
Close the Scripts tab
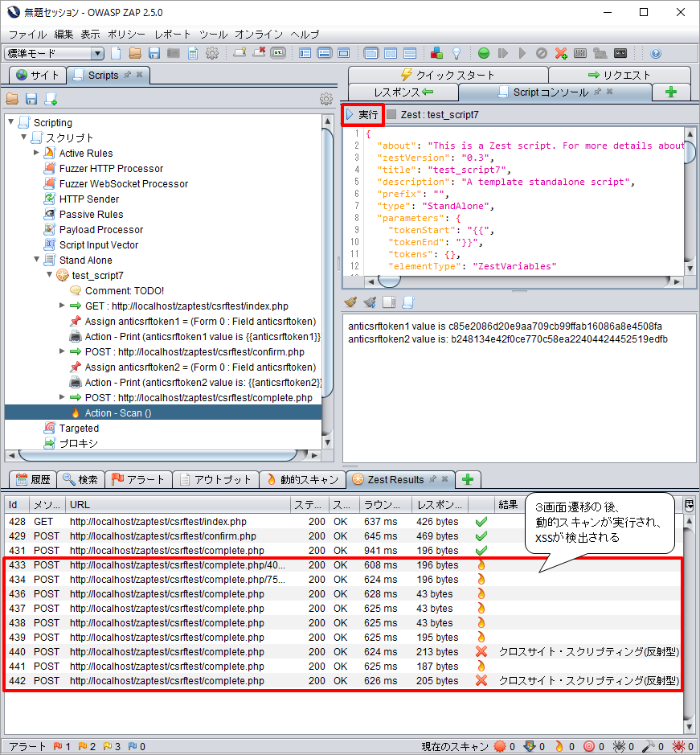pos(139,75)
